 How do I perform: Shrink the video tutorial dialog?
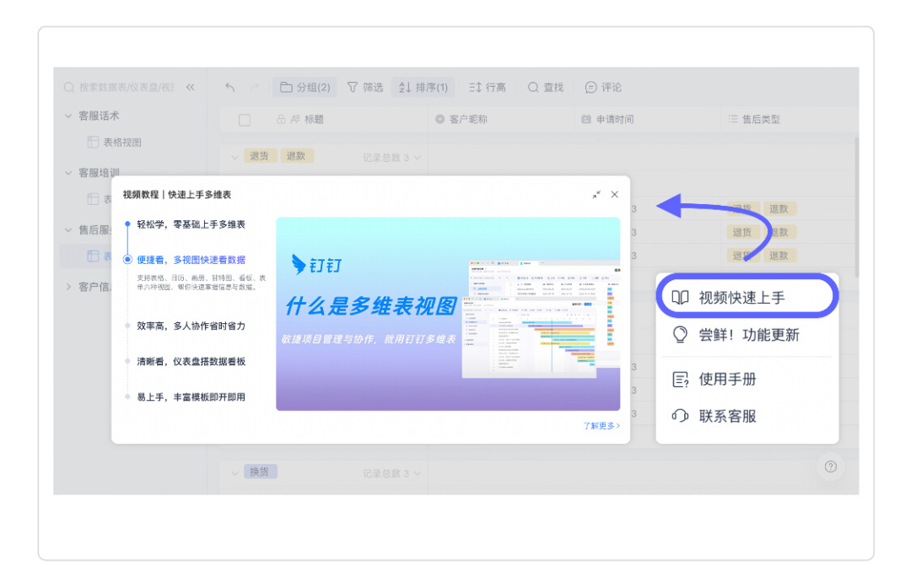pyautogui.click(x=596, y=195)
